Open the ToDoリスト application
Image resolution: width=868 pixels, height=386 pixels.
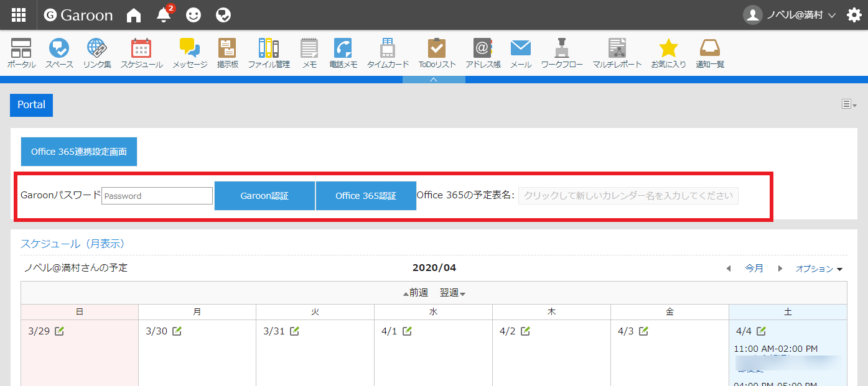click(437, 53)
